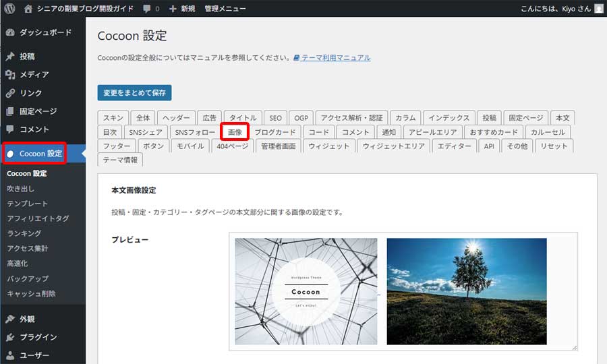Switch to the おすすめカード tab
The width and height of the screenshot is (607, 364).
click(x=494, y=132)
